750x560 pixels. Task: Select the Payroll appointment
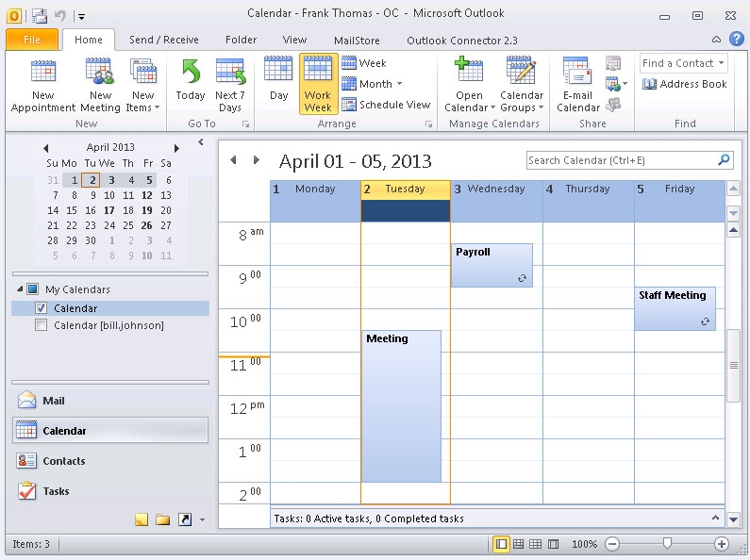click(492, 265)
